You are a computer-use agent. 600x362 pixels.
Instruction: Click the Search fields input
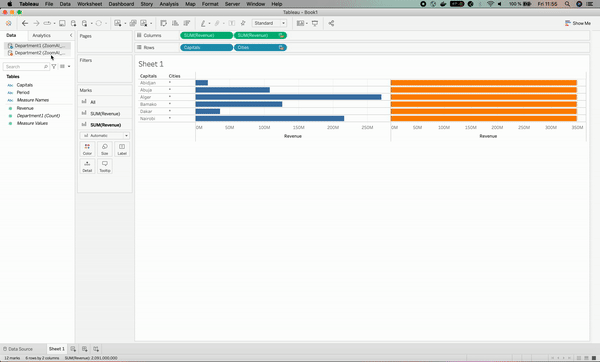click(26, 67)
